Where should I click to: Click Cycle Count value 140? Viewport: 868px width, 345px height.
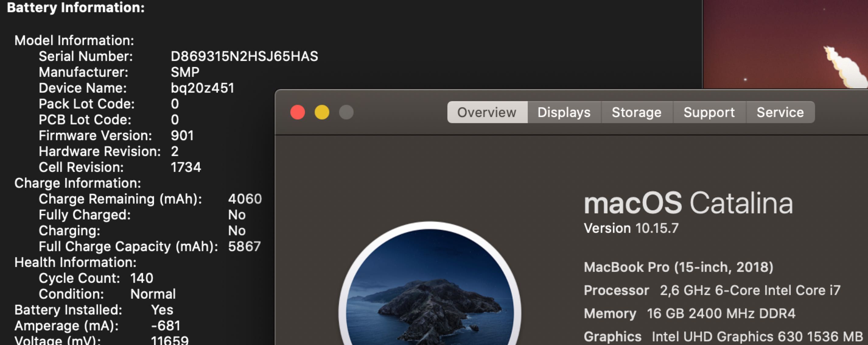pos(142,278)
